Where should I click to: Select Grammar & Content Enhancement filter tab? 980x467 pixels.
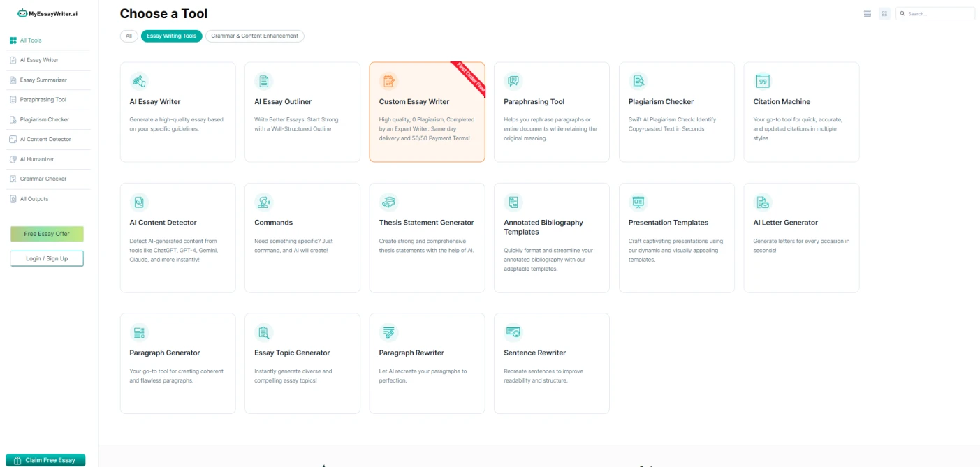tap(255, 36)
